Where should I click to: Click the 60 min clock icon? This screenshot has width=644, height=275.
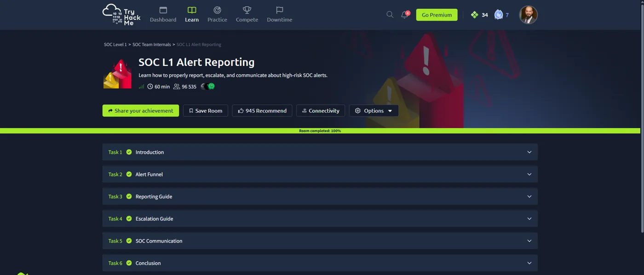pyautogui.click(x=150, y=87)
